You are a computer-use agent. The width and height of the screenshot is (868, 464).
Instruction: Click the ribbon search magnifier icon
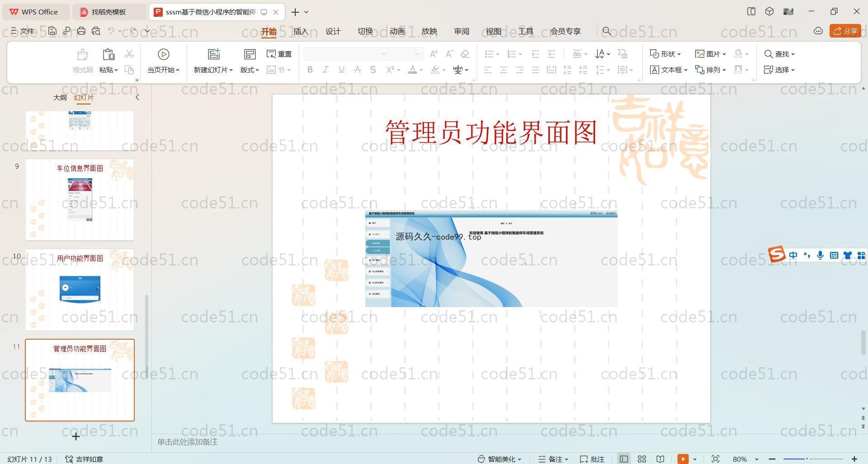point(607,31)
